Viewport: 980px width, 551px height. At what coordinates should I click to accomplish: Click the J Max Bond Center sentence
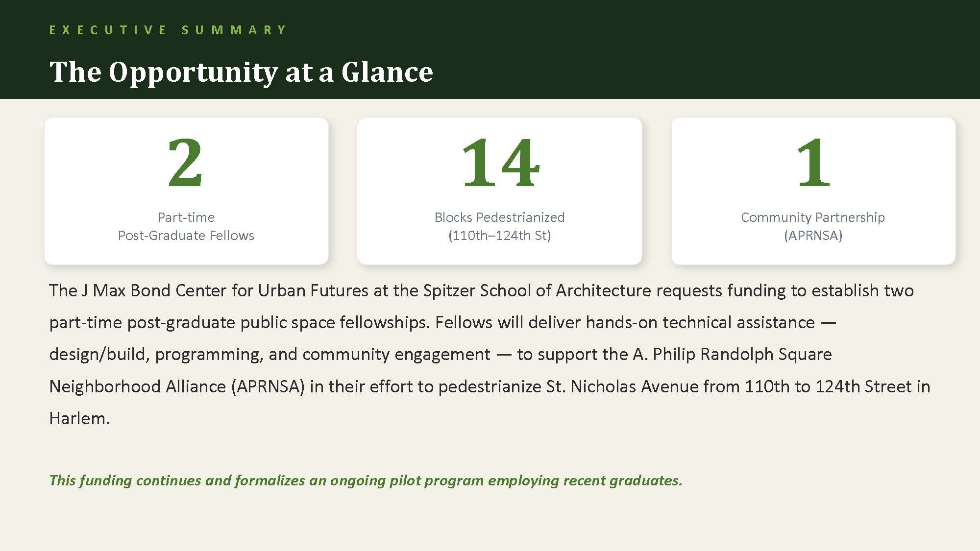point(481,290)
